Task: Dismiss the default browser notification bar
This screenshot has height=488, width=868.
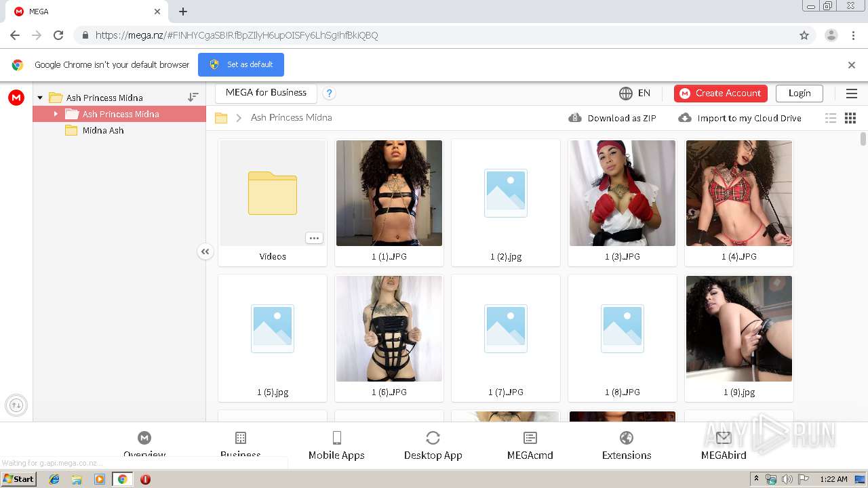Action: coord(852,65)
